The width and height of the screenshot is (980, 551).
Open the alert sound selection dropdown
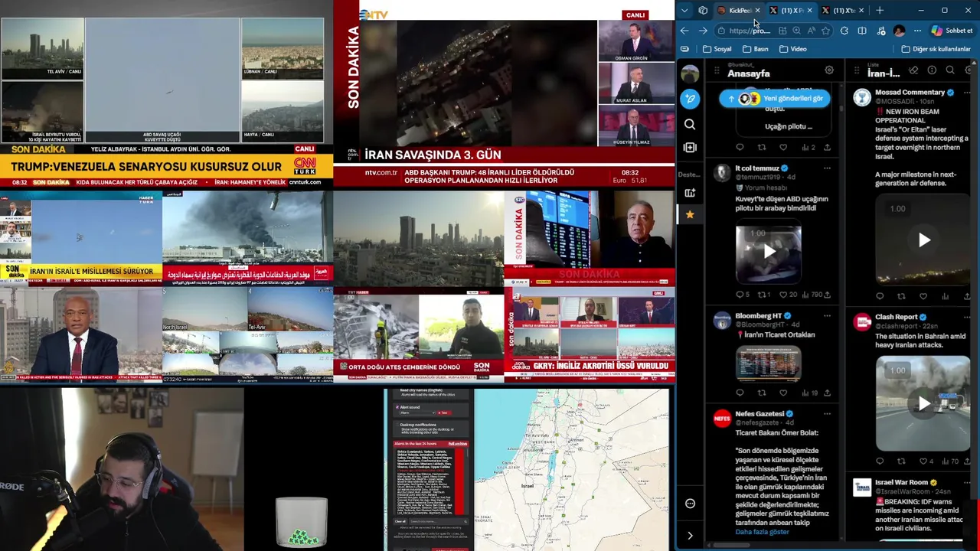417,413
